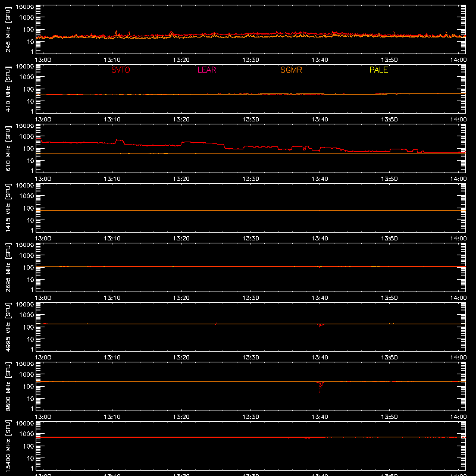Click 13:00 time label under 8800 MHz plot
The image size is (476, 476).
coord(43,417)
